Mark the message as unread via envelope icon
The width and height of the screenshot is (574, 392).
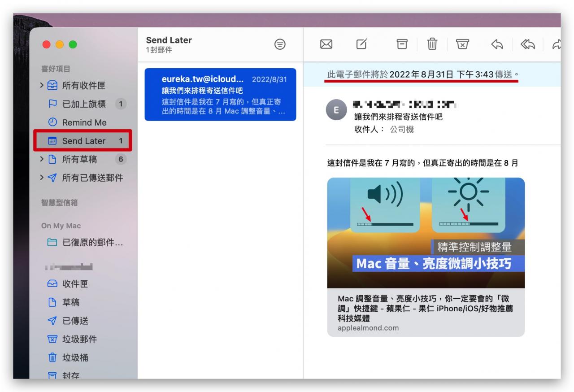[326, 44]
